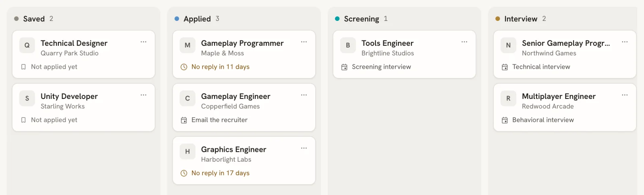The height and width of the screenshot is (195, 644).
Task: Open the Tools Engineer job title
Action: tap(388, 43)
